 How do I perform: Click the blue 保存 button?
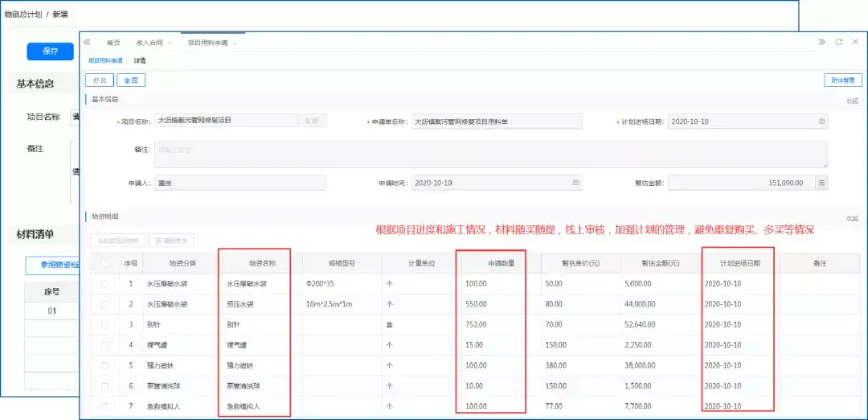pyautogui.click(x=51, y=51)
